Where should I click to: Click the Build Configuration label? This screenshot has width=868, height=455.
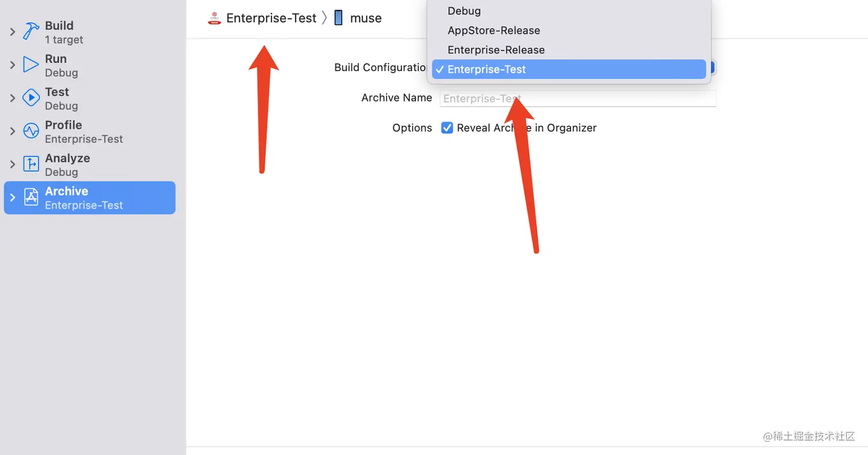point(382,68)
